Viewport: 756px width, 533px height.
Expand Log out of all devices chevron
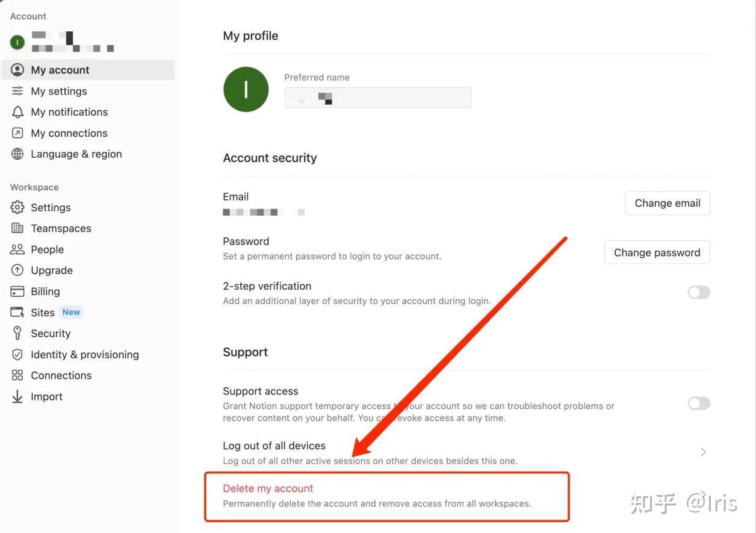coord(703,452)
